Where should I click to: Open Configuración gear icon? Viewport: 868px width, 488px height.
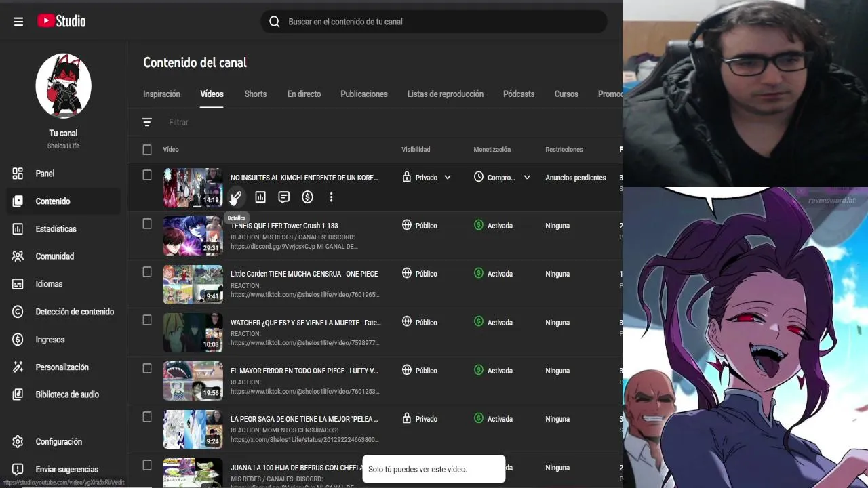tap(18, 442)
